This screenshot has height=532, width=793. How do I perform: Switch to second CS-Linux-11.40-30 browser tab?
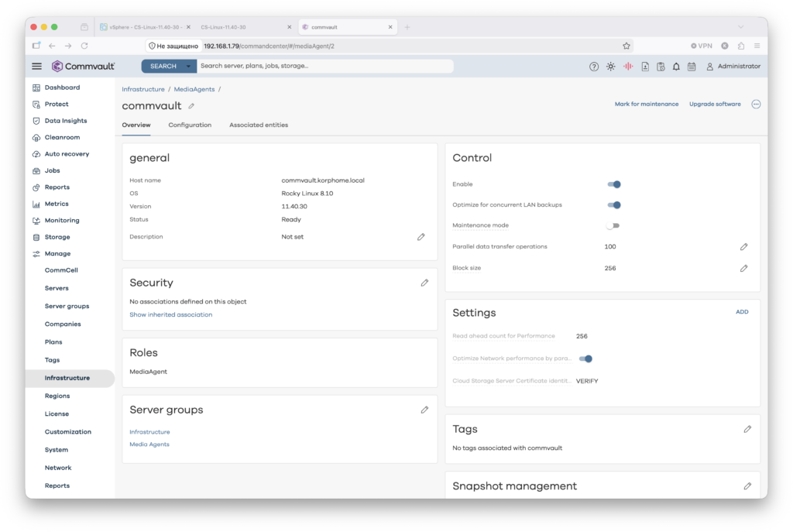click(244, 27)
